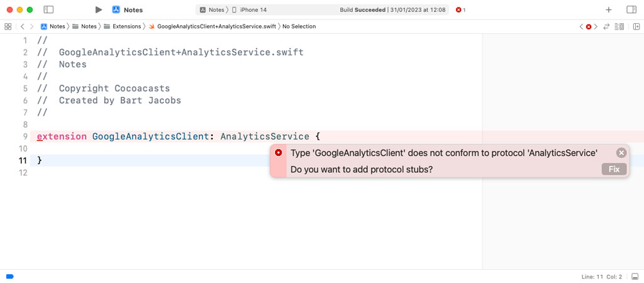
Task: Dismiss the protocol conformance error popup
Action: 621,153
